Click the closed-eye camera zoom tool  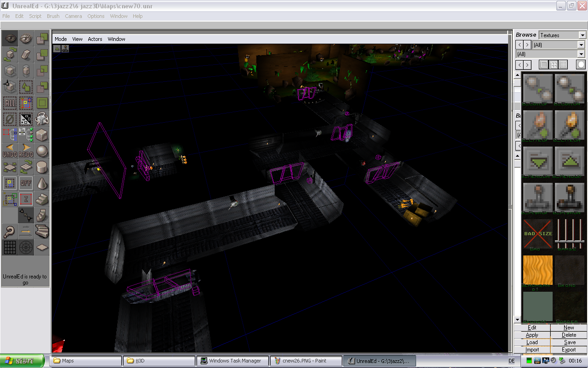26,39
